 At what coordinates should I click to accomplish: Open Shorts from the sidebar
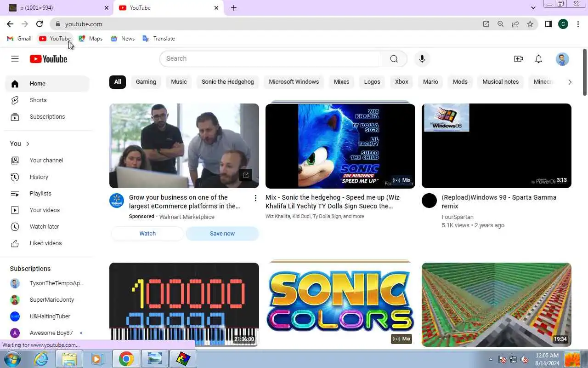coord(47,100)
